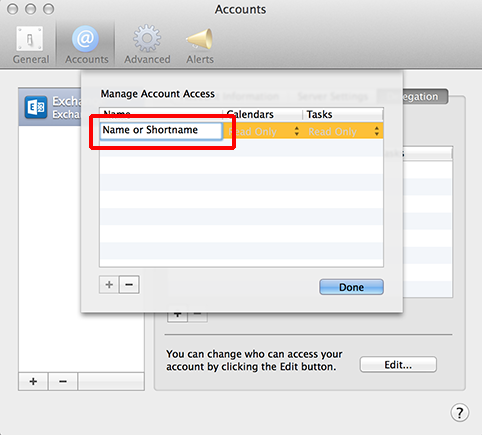Screen dimensions: 482x435
Task: Open the help question mark button
Action: tap(460, 413)
